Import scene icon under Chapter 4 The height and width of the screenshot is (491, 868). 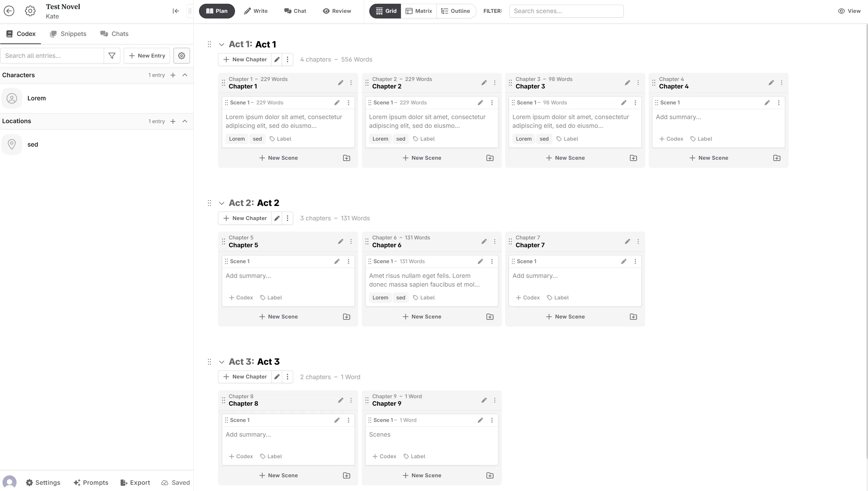tap(777, 158)
